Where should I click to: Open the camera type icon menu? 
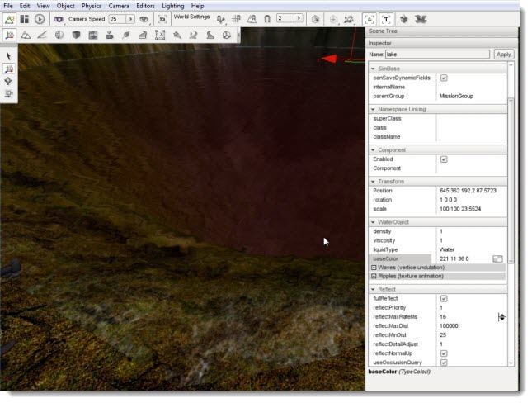[59, 19]
